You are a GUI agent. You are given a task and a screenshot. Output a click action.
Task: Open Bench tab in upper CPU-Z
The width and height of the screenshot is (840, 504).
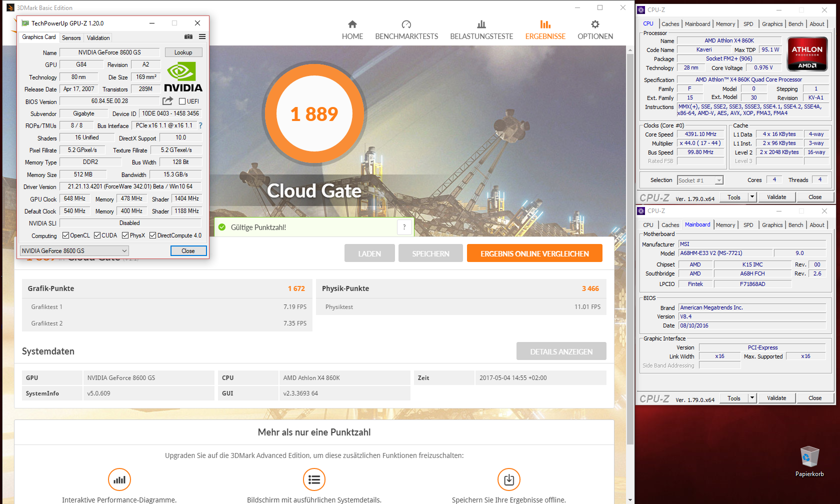tap(795, 24)
